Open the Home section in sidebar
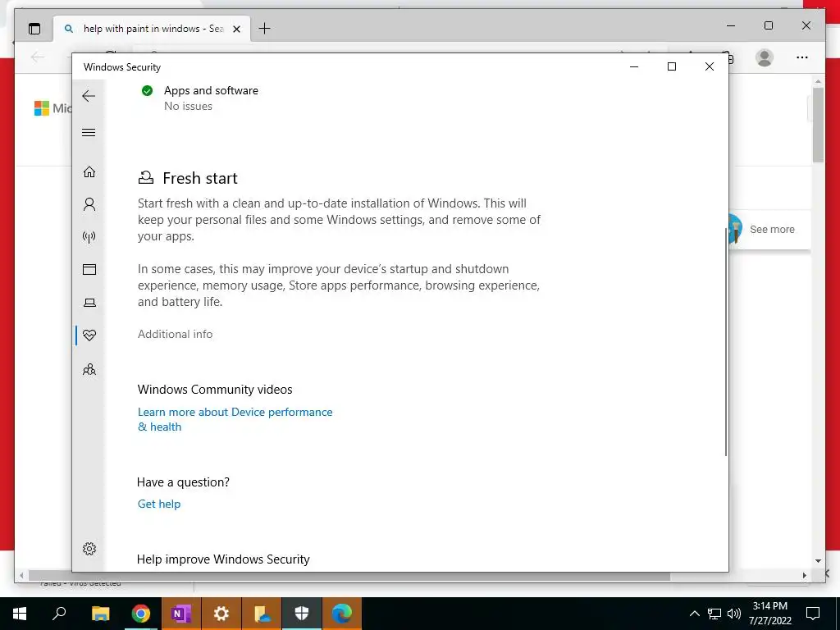 click(89, 171)
